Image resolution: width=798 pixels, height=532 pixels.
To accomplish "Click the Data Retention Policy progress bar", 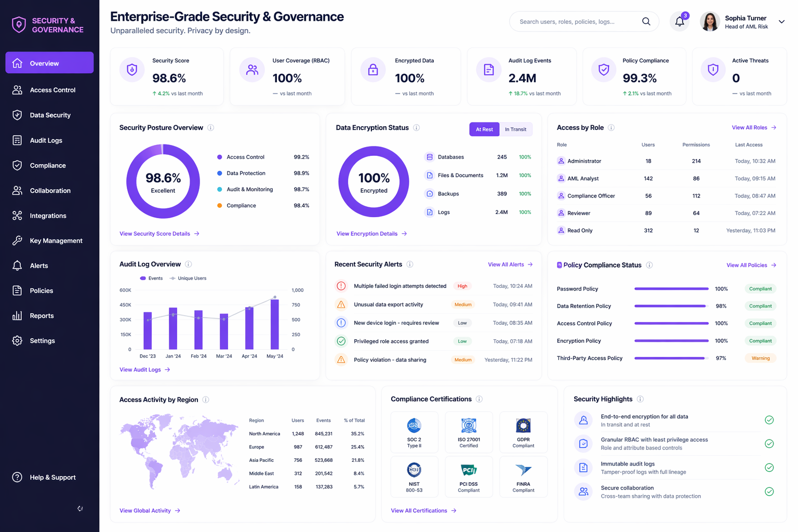I will (671, 306).
